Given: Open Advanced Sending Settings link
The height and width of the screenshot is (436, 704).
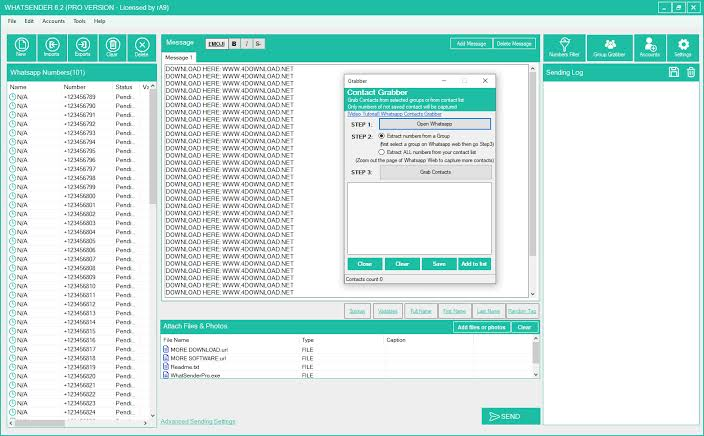Looking at the screenshot, I should coord(198,422).
